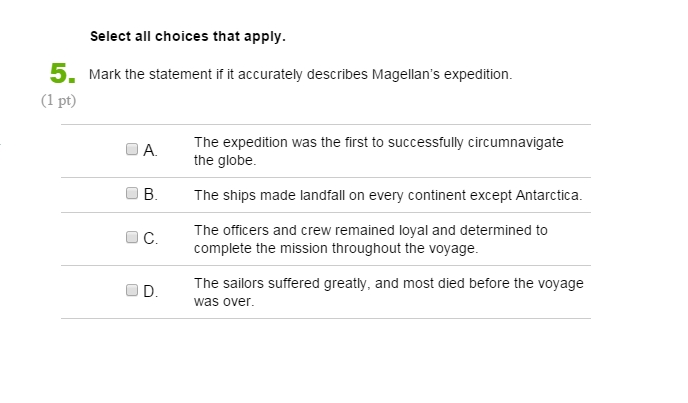Check the box for choice A
This screenshot has width=688, height=403.
(x=132, y=149)
